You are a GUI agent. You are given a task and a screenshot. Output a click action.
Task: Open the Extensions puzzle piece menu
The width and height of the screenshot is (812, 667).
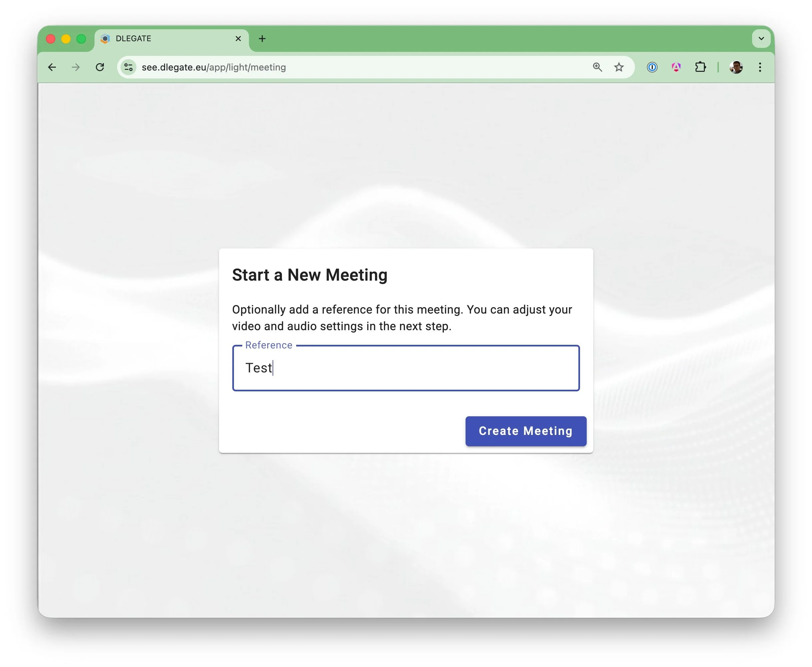click(700, 67)
